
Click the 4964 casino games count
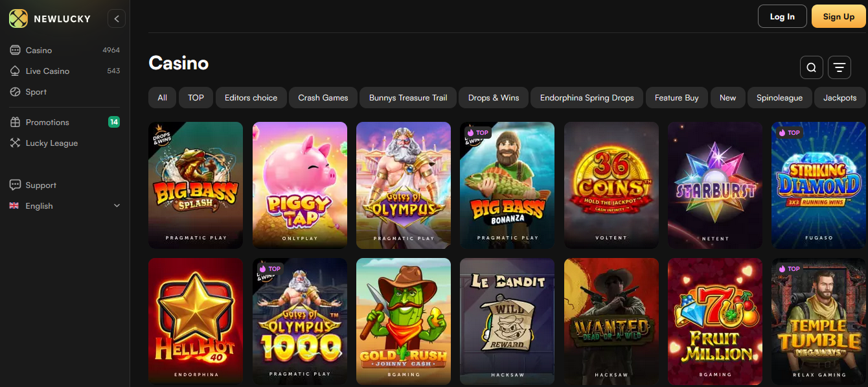[x=111, y=50]
